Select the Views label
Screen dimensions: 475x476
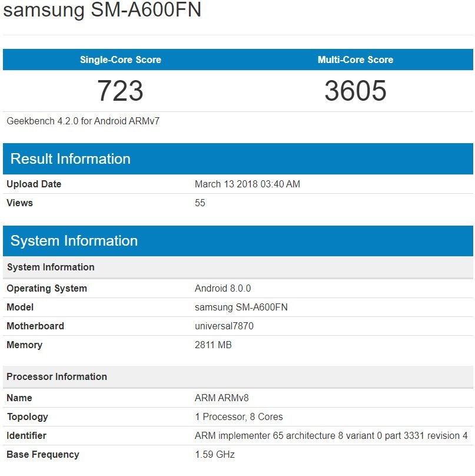pos(19,203)
